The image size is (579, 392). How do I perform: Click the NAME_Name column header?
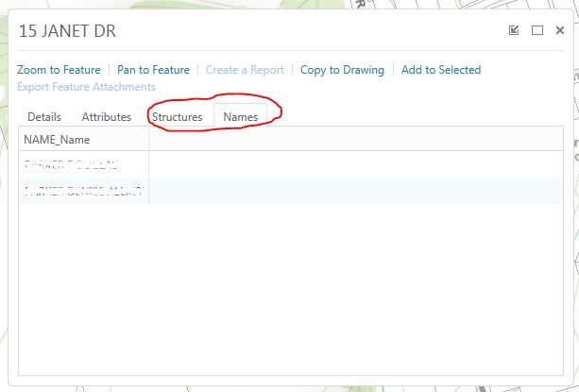coord(84,140)
